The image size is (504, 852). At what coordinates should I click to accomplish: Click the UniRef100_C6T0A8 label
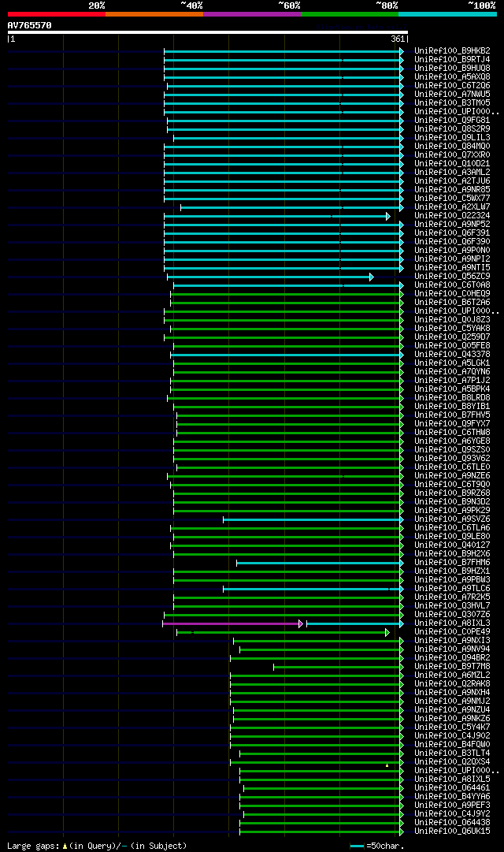[452, 285]
